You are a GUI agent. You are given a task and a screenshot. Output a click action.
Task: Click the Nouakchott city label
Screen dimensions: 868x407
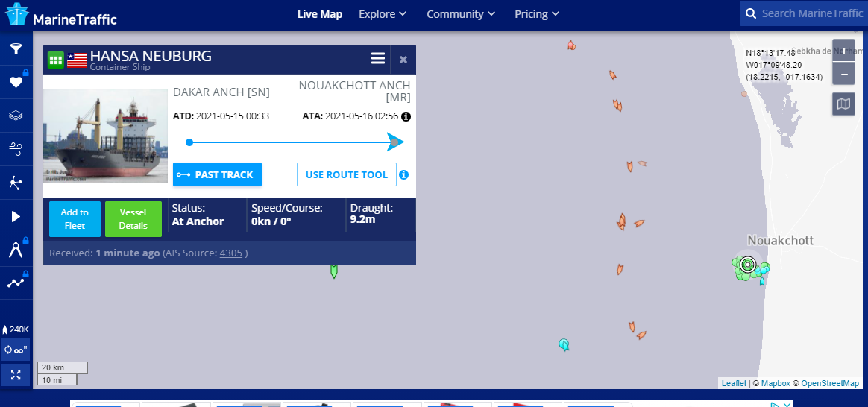coord(781,240)
